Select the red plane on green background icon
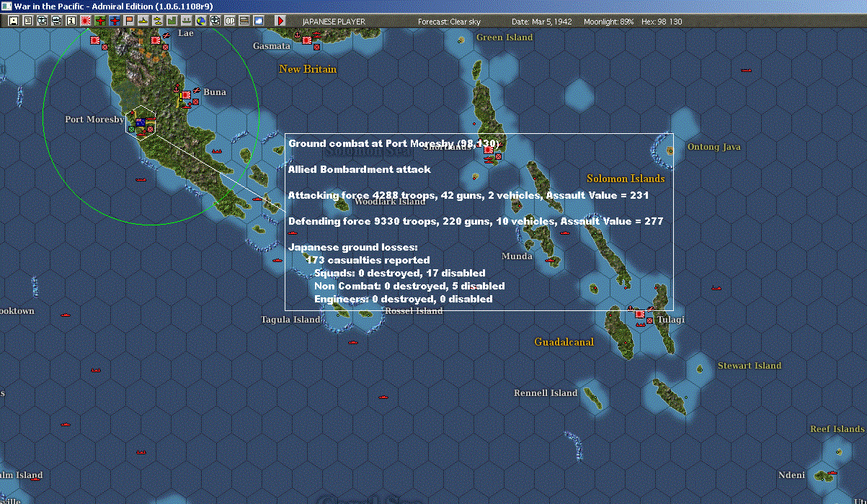This screenshot has width=867, height=504. (99, 21)
